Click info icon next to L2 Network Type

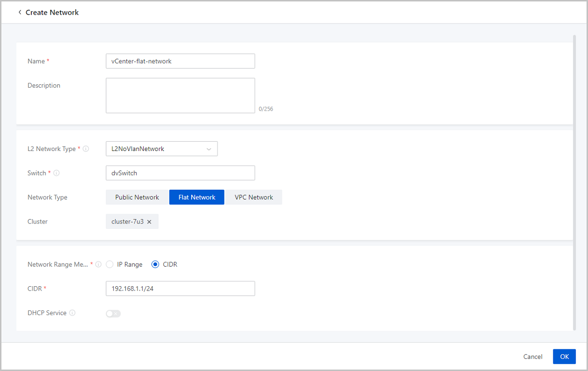pos(86,149)
